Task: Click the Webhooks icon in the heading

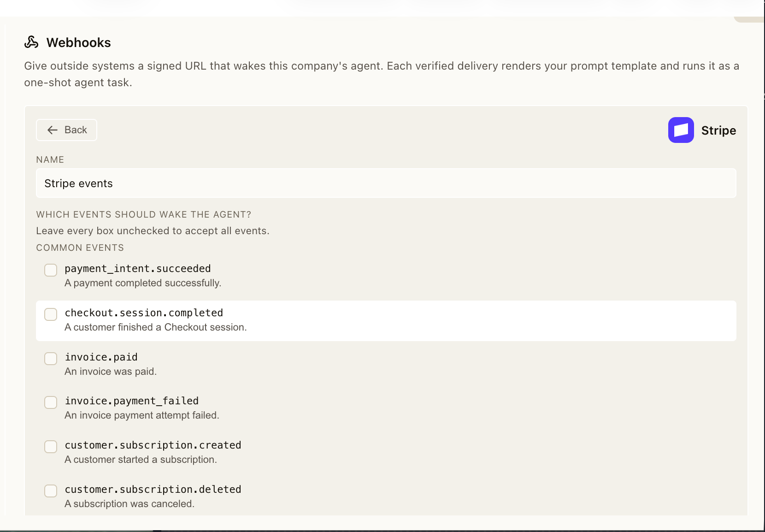Action: [x=31, y=42]
